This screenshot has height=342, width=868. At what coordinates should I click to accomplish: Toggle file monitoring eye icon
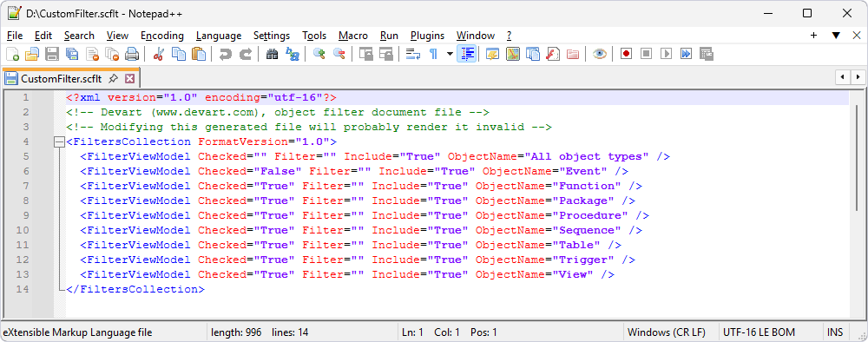point(600,54)
